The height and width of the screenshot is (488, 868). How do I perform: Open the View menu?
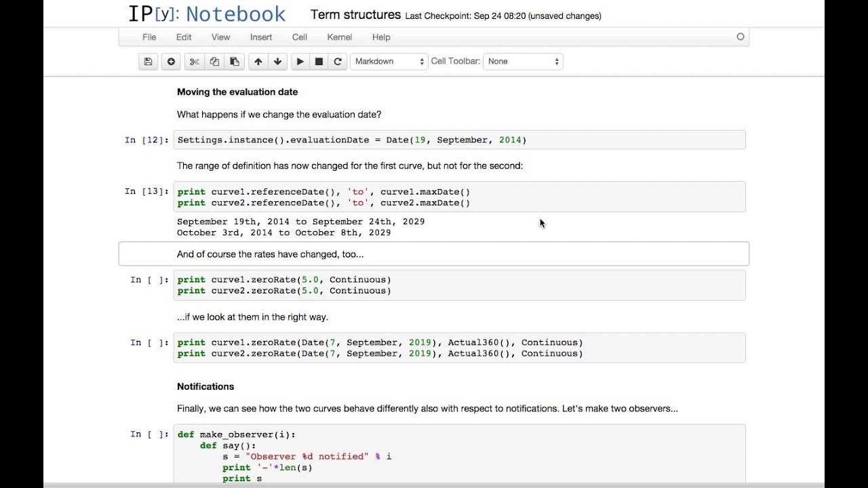(x=220, y=37)
